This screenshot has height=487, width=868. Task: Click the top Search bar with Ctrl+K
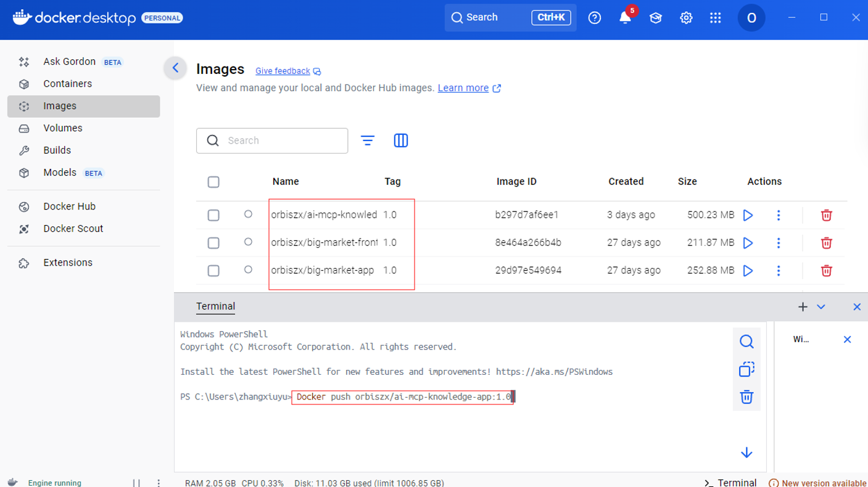pyautogui.click(x=511, y=17)
